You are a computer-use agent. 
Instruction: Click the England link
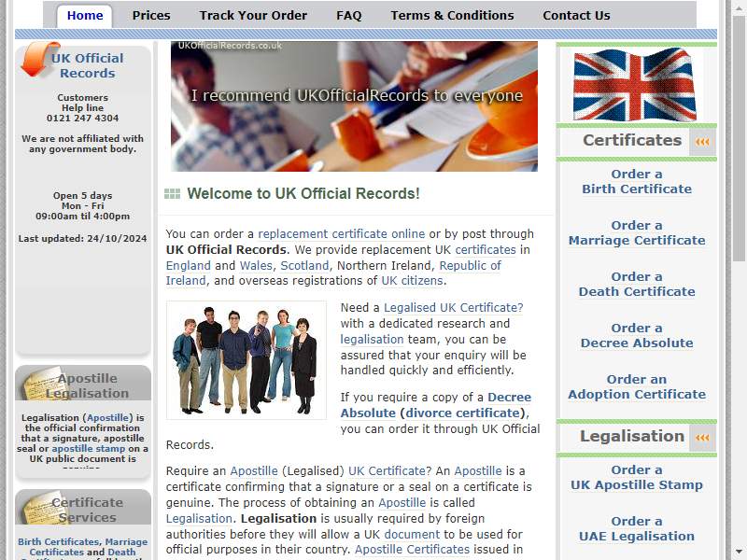coord(189,265)
